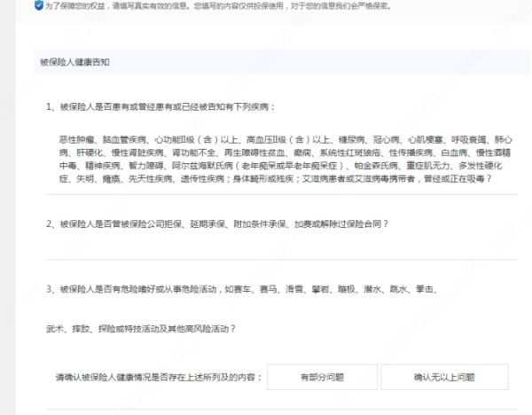
Task: Choose the 确认无以上问题 button
Action: click(444, 377)
